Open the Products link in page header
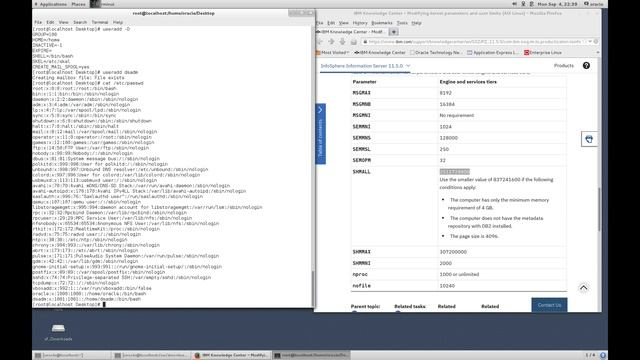This screenshot has height=360, width=640. (564, 66)
